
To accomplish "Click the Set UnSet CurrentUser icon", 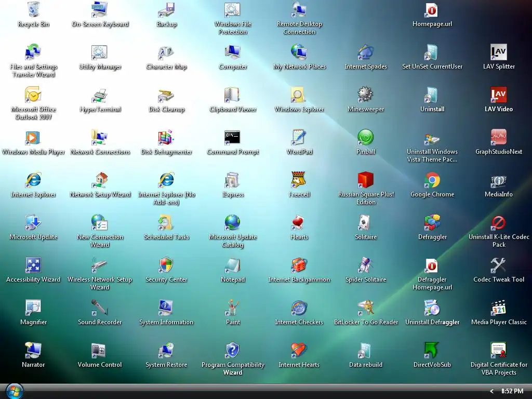I will pyautogui.click(x=432, y=52).
